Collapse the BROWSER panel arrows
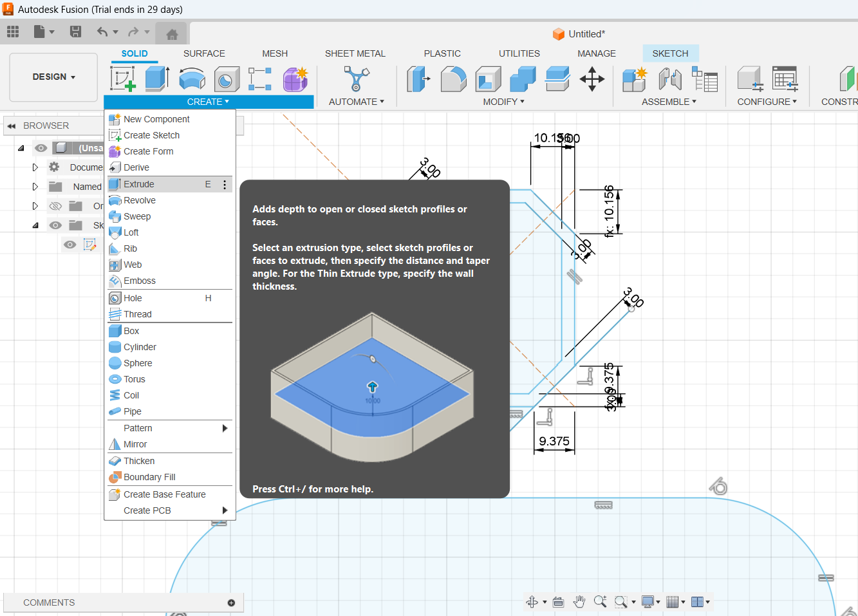858x616 pixels. [x=11, y=126]
